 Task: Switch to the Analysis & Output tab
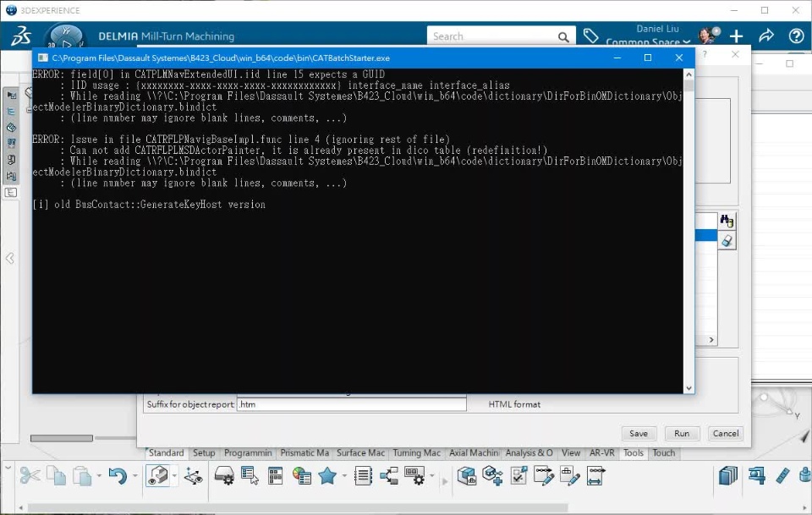click(x=529, y=453)
